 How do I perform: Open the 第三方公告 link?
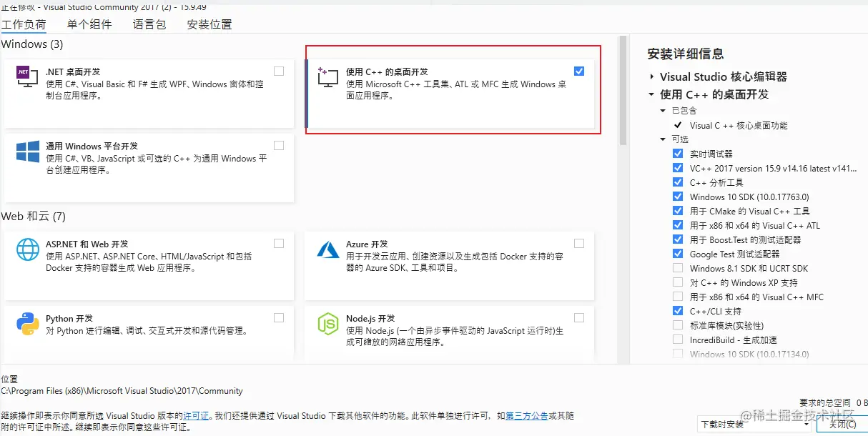click(x=527, y=415)
